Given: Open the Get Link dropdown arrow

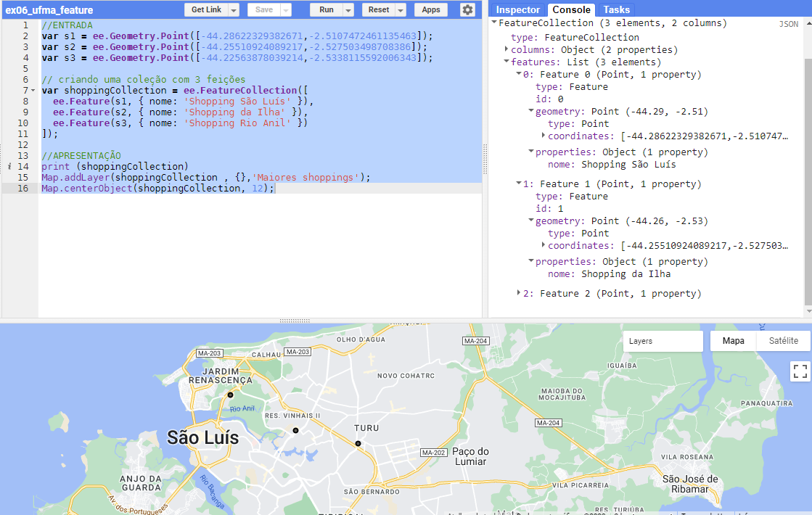Looking at the screenshot, I should [x=234, y=10].
